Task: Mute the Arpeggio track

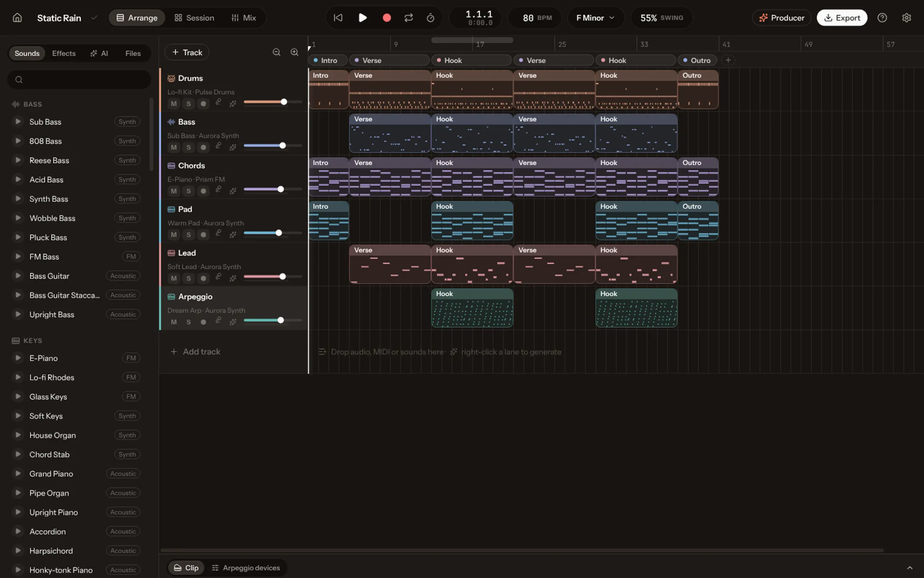Action: click(x=174, y=322)
